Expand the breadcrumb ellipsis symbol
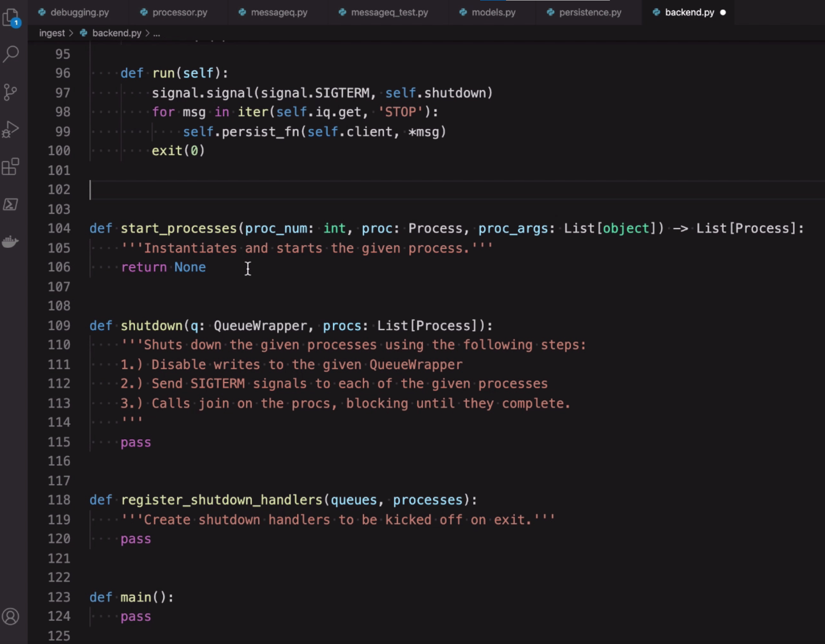The image size is (825, 644). (156, 33)
